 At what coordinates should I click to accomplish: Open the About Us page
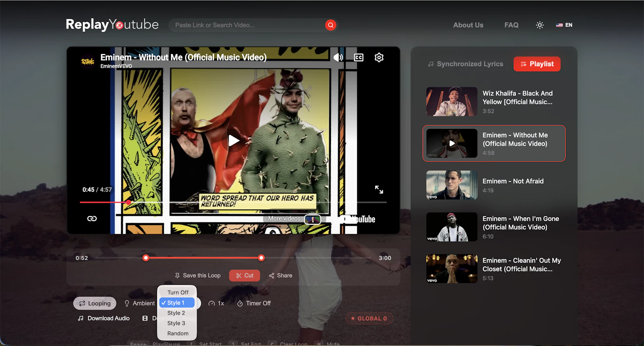[468, 25]
